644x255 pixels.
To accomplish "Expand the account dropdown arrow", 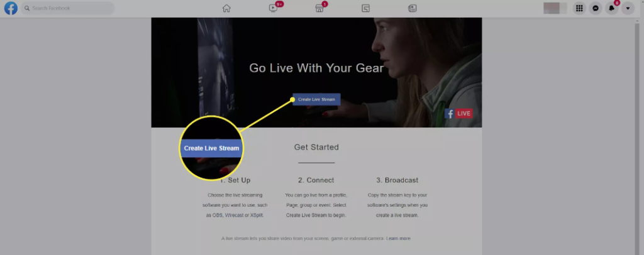I will [x=628, y=8].
